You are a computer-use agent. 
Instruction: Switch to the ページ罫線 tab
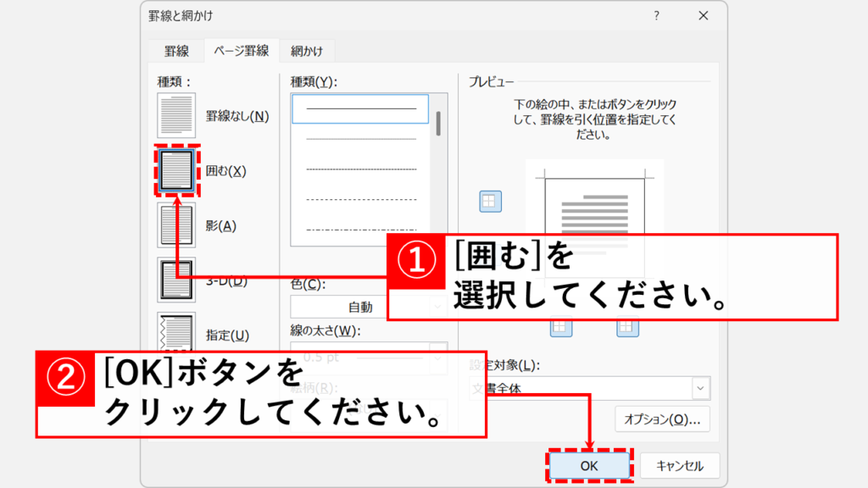point(242,51)
